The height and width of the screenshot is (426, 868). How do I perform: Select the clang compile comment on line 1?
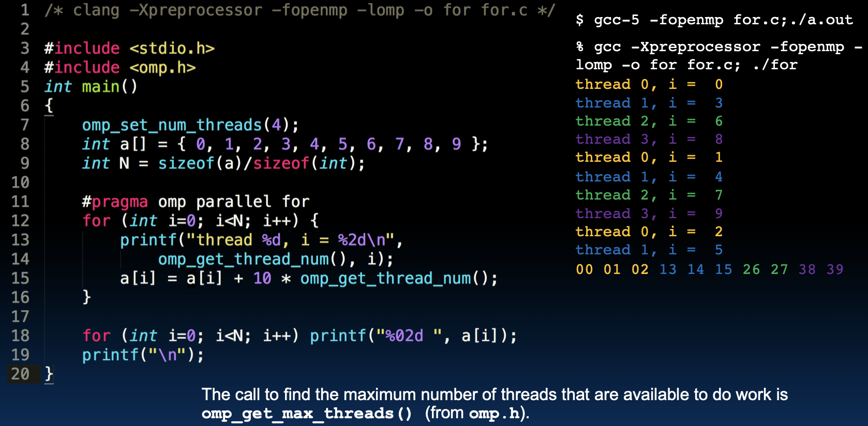(x=300, y=10)
